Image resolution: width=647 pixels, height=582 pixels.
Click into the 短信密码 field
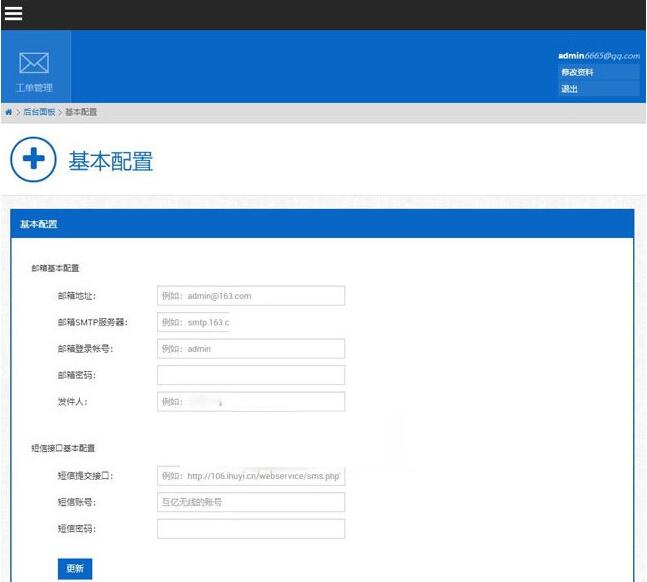(x=250, y=529)
